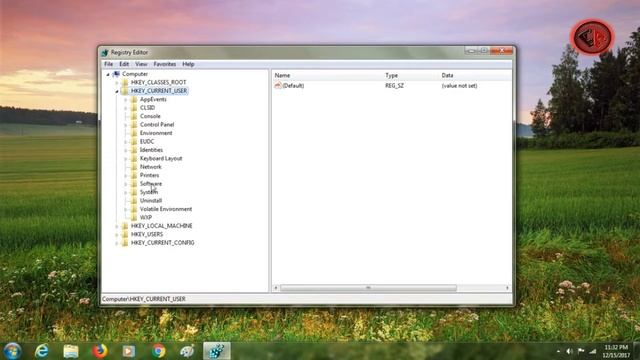Click the network signal tray icon

point(593,351)
